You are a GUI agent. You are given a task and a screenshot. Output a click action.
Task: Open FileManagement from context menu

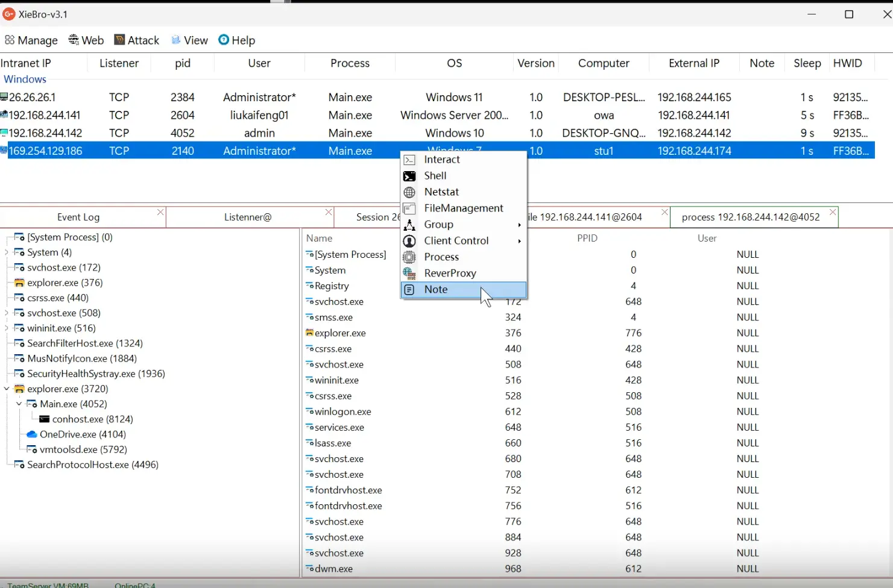click(x=464, y=208)
